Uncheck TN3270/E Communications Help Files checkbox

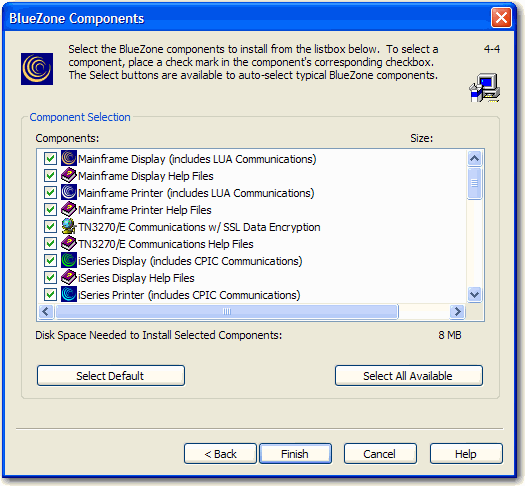point(50,244)
